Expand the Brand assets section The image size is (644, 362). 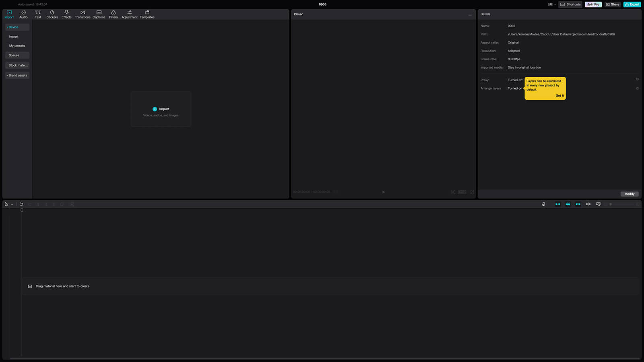[17, 75]
